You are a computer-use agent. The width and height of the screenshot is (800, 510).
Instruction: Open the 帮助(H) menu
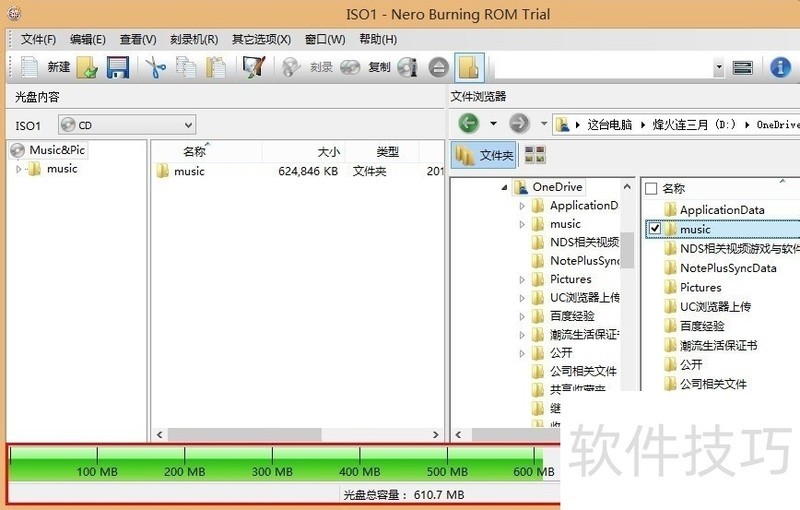(x=378, y=39)
